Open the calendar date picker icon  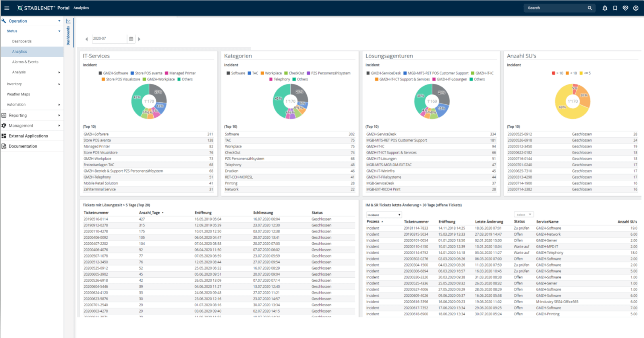131,39
